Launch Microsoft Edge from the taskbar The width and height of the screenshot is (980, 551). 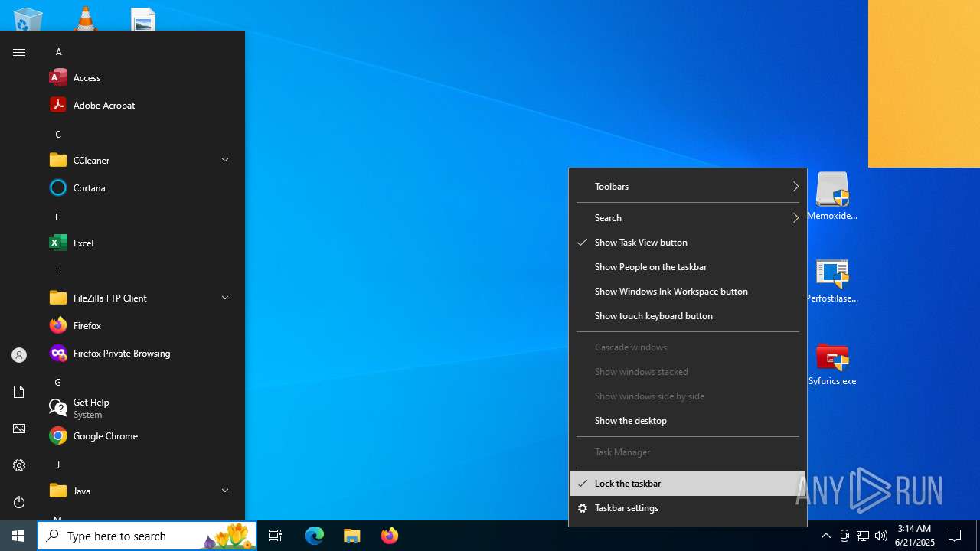point(315,536)
